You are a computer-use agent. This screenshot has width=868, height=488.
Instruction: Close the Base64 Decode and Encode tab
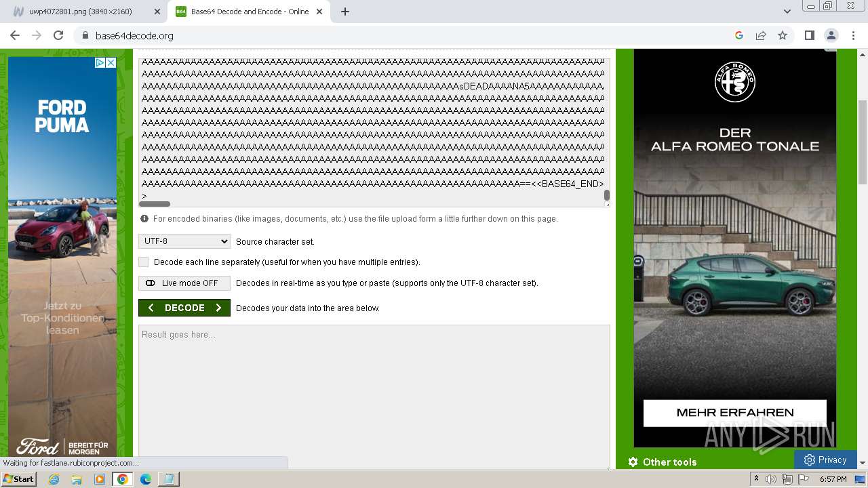(x=319, y=12)
